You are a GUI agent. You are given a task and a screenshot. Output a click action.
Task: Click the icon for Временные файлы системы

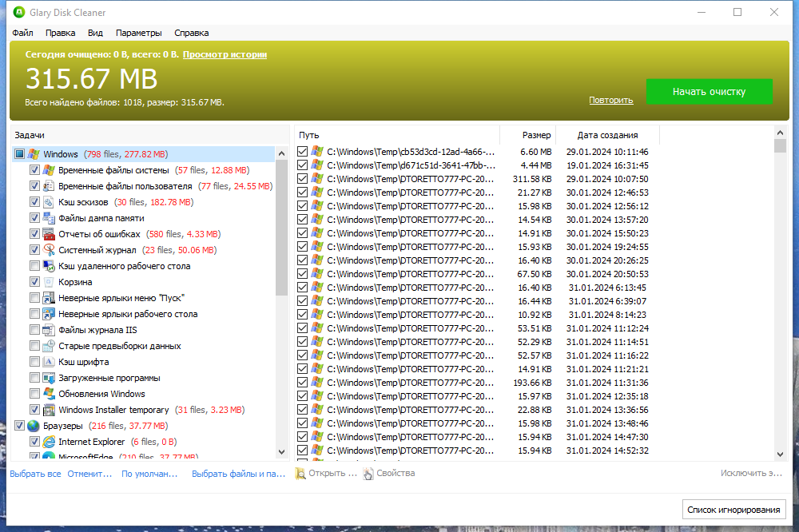point(49,170)
